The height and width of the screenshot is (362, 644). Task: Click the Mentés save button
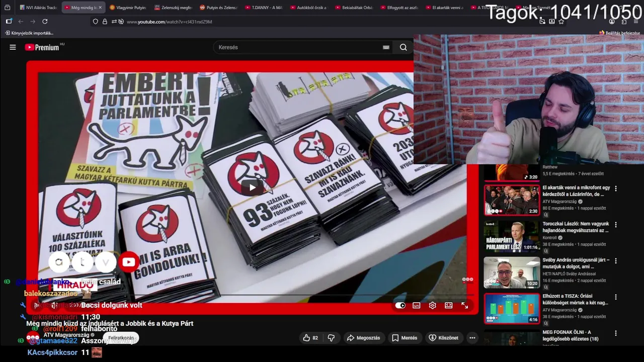[x=405, y=338]
